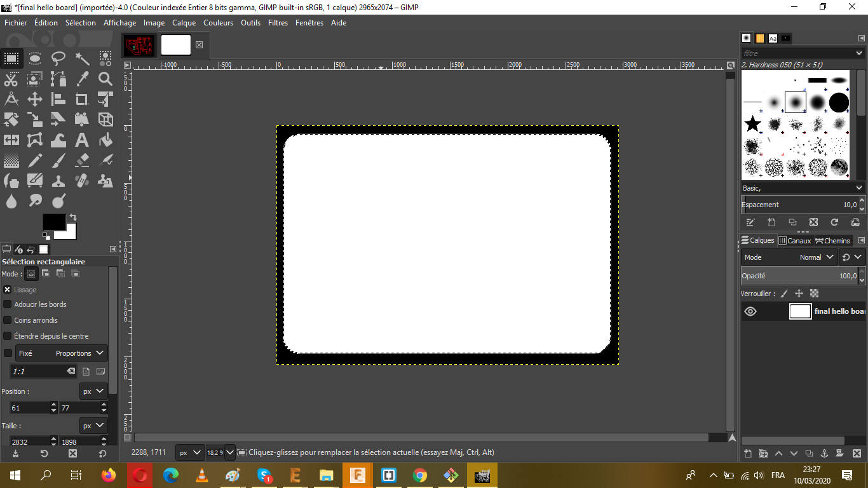Select the Scissors Select tool
The height and width of the screenshot is (488, 868).
[x=11, y=79]
